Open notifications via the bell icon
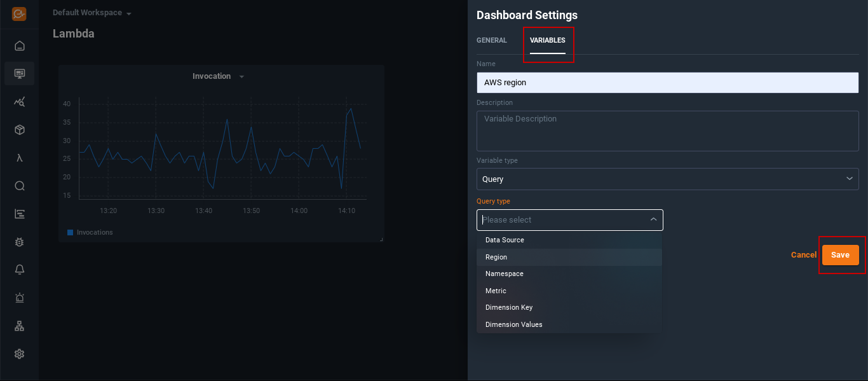The height and width of the screenshot is (381, 868). pos(19,269)
